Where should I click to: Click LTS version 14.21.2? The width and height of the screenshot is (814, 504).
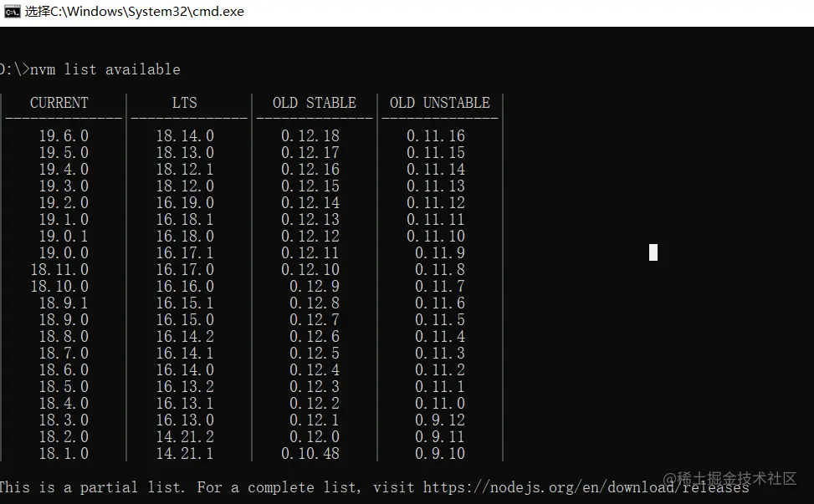185,436
